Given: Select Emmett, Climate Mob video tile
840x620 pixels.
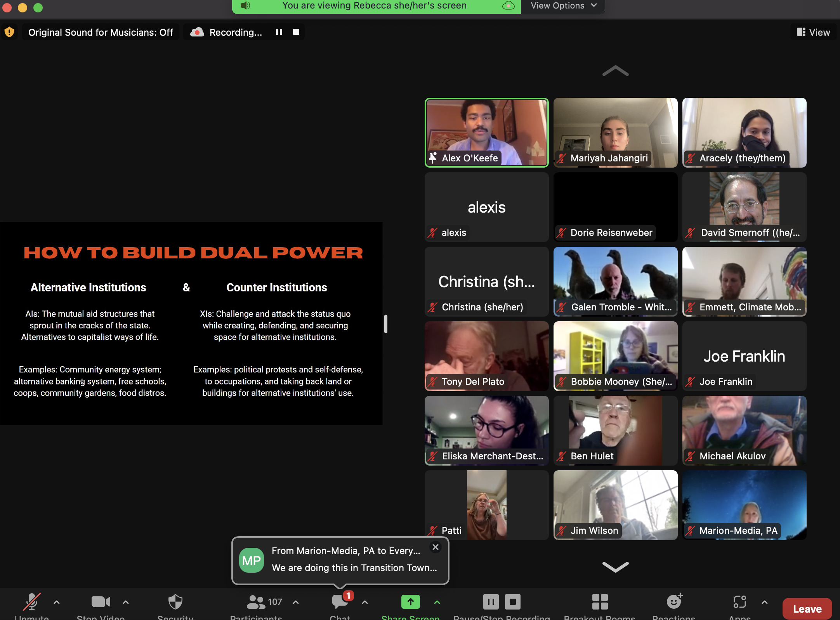Looking at the screenshot, I should pos(745,282).
